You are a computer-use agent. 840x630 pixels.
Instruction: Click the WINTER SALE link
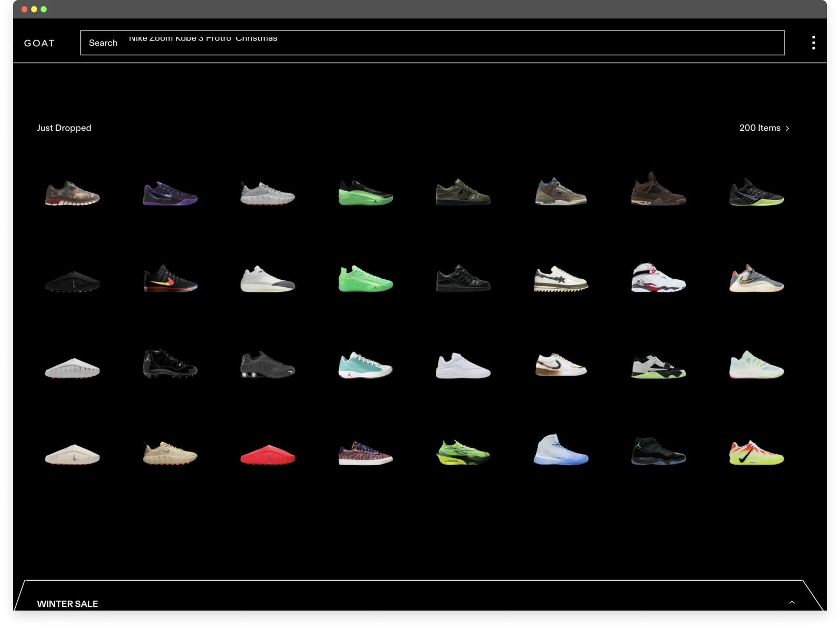[x=67, y=604]
